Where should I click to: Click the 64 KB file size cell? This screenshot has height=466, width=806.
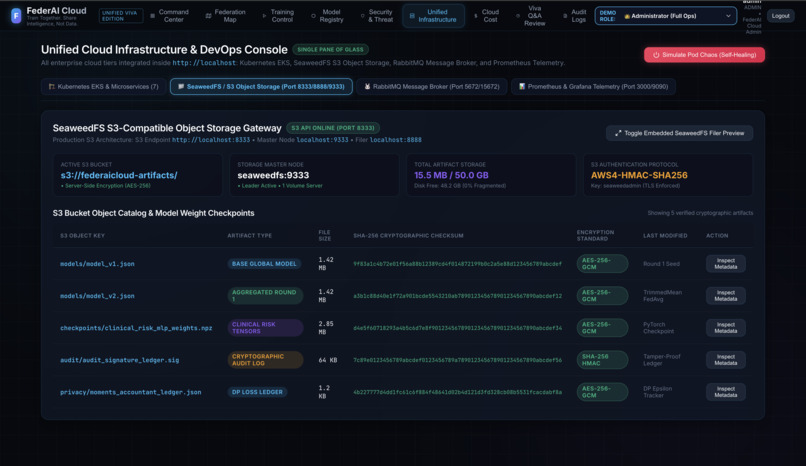tap(327, 360)
